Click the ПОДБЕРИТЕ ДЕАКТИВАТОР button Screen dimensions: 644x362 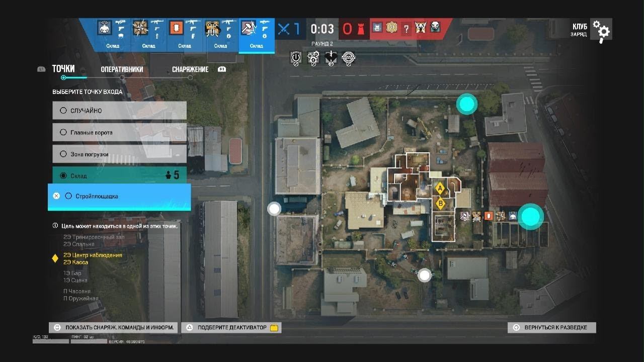[231, 327]
